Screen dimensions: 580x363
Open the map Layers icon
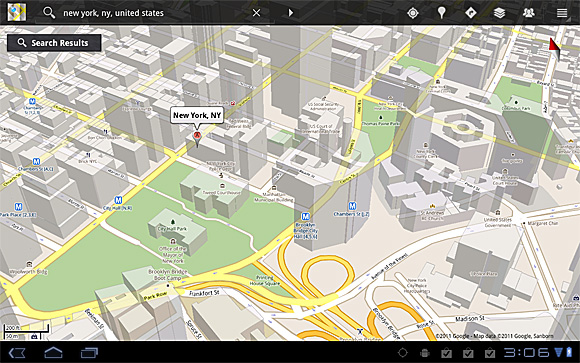click(x=499, y=13)
